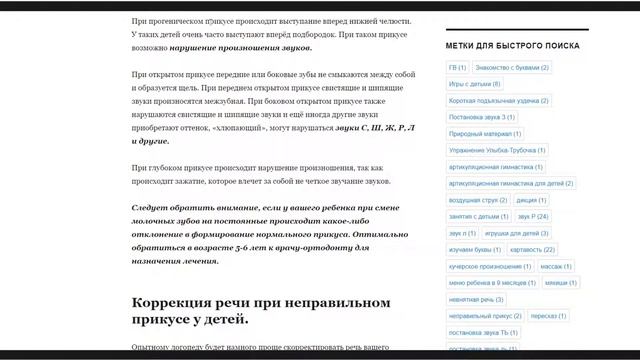Screen dimensions: 640x360
Task: Click the "кучерское произношение (1)" tag
Action: click(x=490, y=266)
